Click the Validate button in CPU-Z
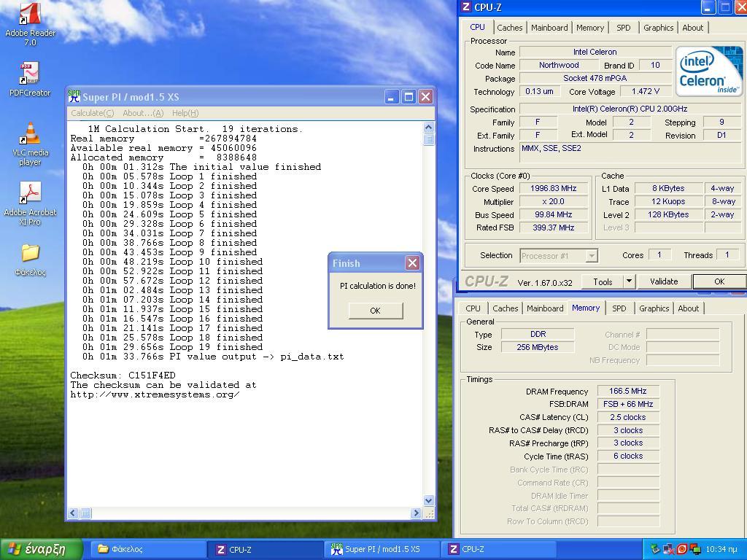 pos(664,281)
